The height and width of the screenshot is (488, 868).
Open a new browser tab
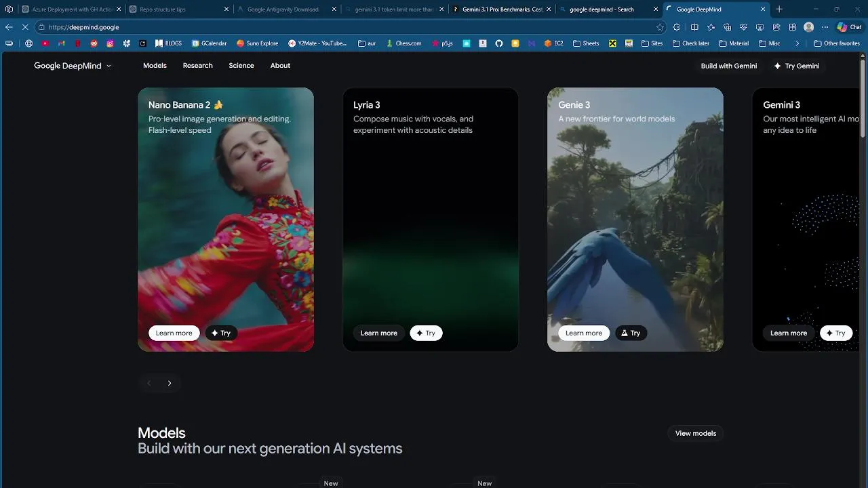click(x=779, y=9)
